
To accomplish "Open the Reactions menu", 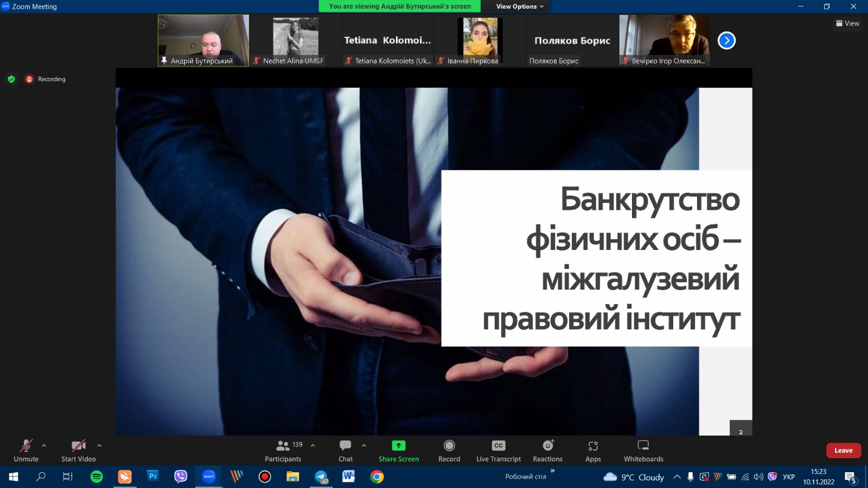I will point(548,451).
